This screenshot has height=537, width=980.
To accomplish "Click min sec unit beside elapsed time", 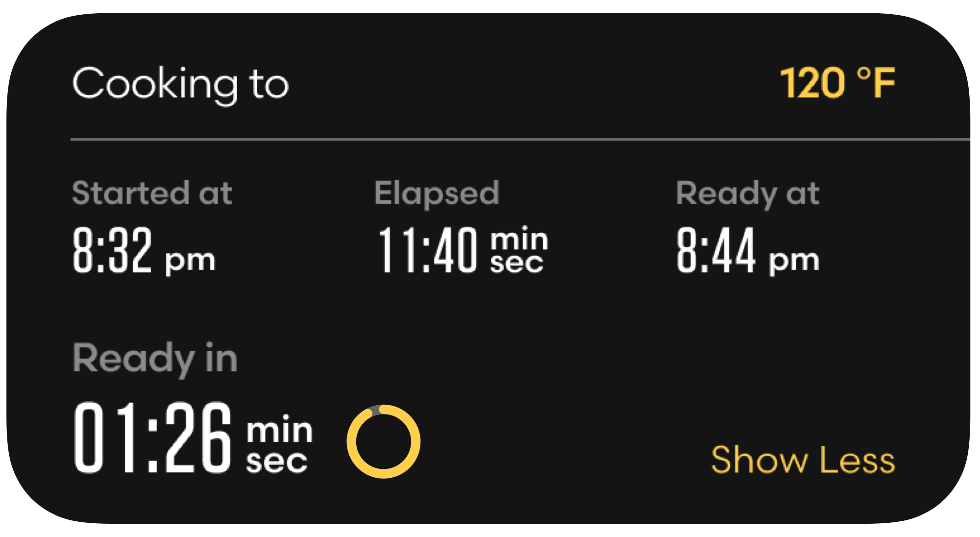I will [x=518, y=250].
